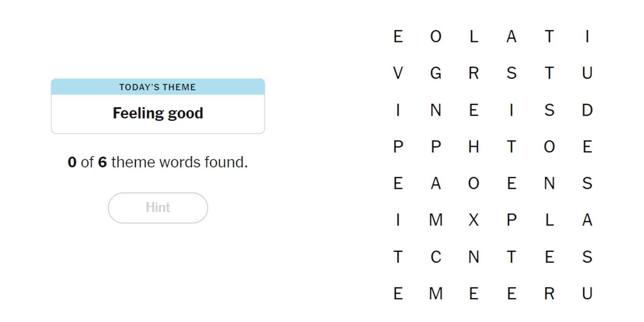Select the letter D tile
Image resolution: width=644 pixels, height=322 pixels.
tap(587, 110)
